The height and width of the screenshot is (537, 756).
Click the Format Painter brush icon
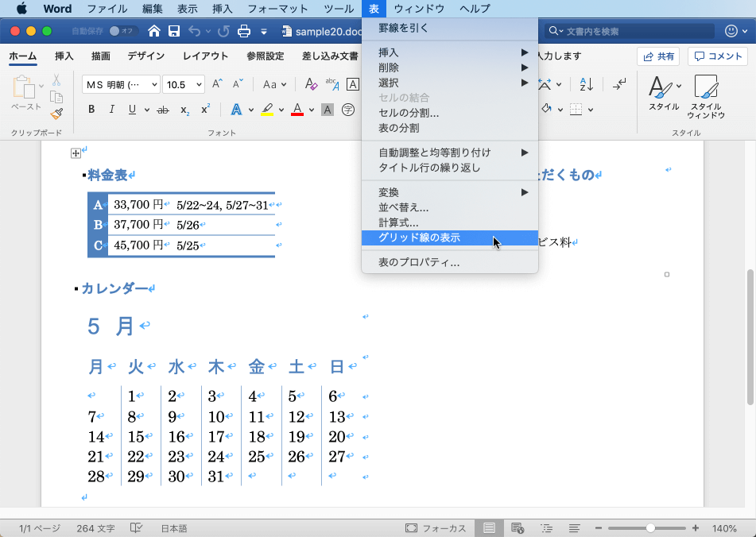(x=56, y=114)
